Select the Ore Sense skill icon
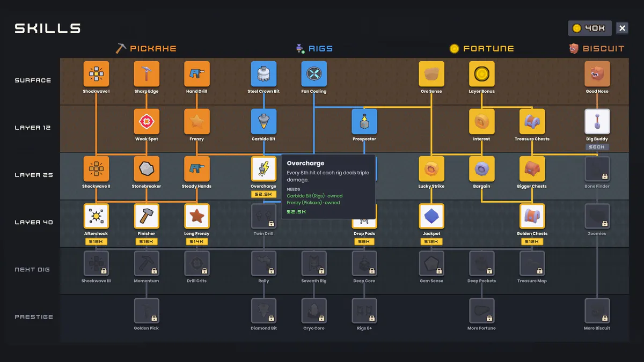 431,74
